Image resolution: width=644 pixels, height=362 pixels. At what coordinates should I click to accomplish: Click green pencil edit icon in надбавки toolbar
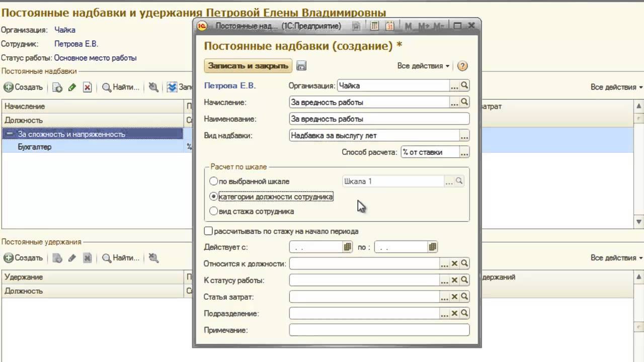(x=72, y=87)
